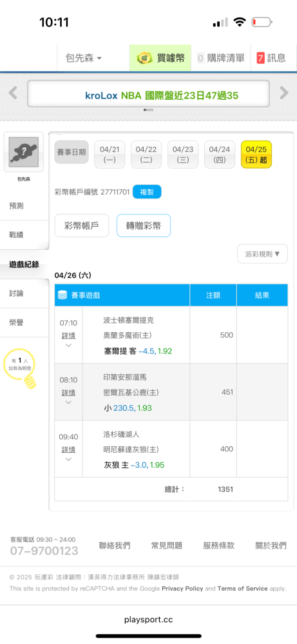Screen dimensions: 297x644
Task: Expand 詳情 for the 08:10 Pacers game
Action: click(68, 393)
